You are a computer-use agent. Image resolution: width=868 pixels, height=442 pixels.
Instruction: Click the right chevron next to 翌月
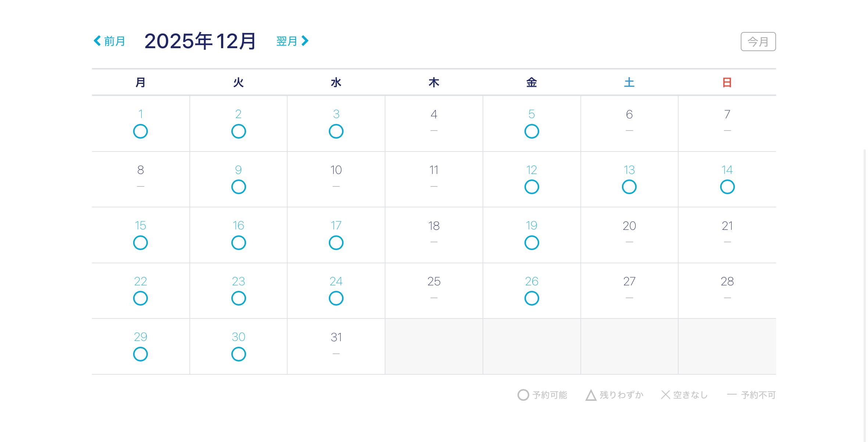click(x=305, y=40)
